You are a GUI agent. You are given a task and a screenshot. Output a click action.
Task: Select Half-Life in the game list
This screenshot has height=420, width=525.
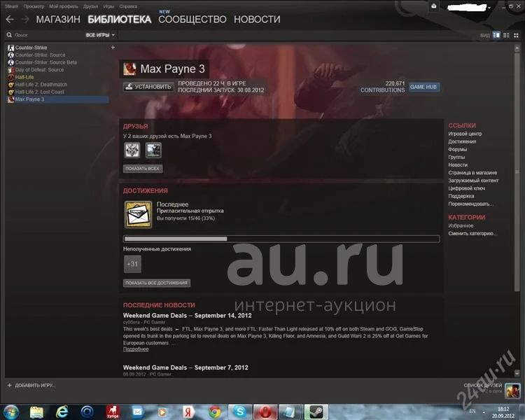(x=24, y=77)
